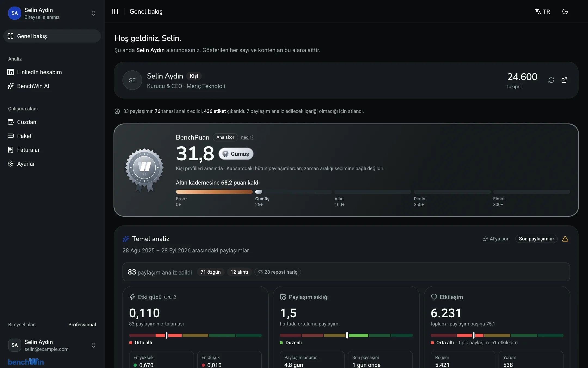Image resolution: width=588 pixels, height=368 pixels.
Task: Open the TR language selector
Action: 543,11
